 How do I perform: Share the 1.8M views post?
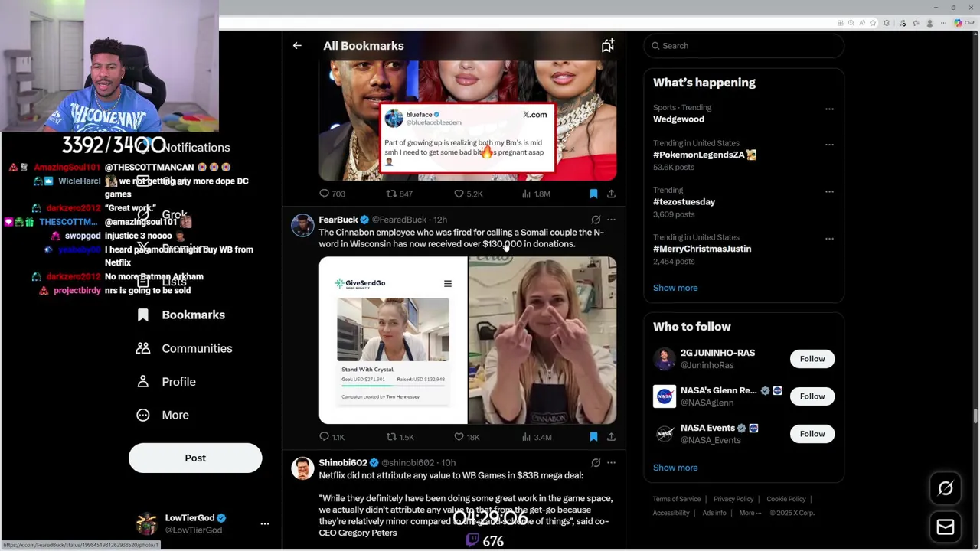611,194
